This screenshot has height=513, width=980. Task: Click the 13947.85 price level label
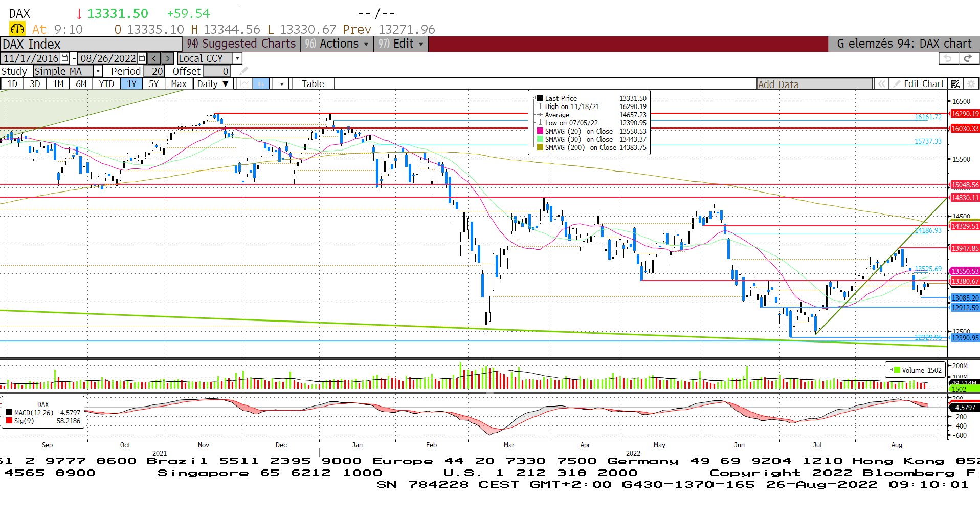(964, 248)
